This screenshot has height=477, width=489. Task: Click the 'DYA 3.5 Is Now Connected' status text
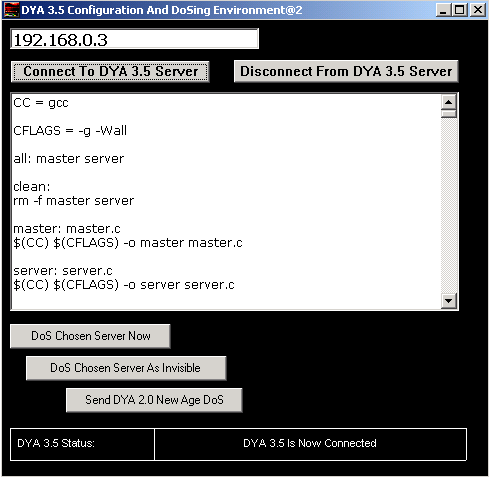click(x=310, y=443)
